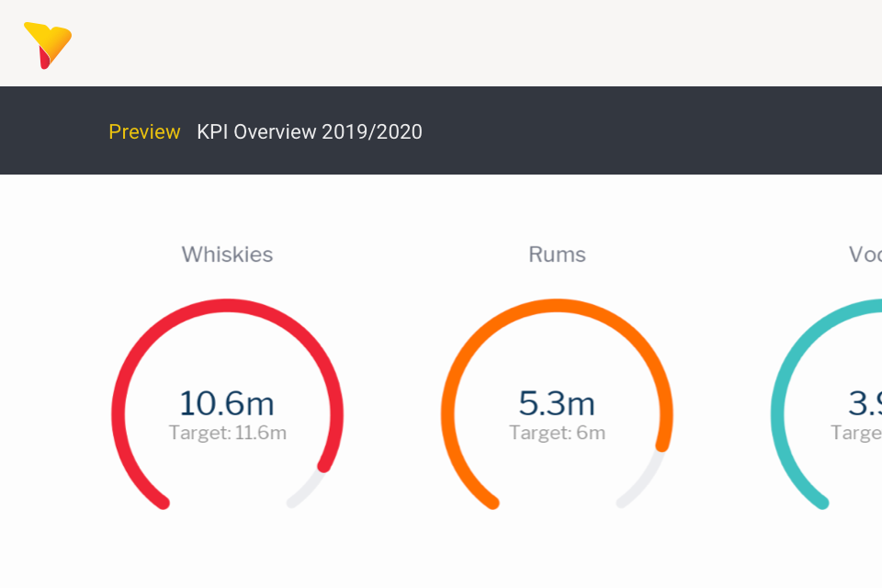The image size is (882, 588).
Task: Select the 5.3m value in Rums gauge
Action: (557, 402)
